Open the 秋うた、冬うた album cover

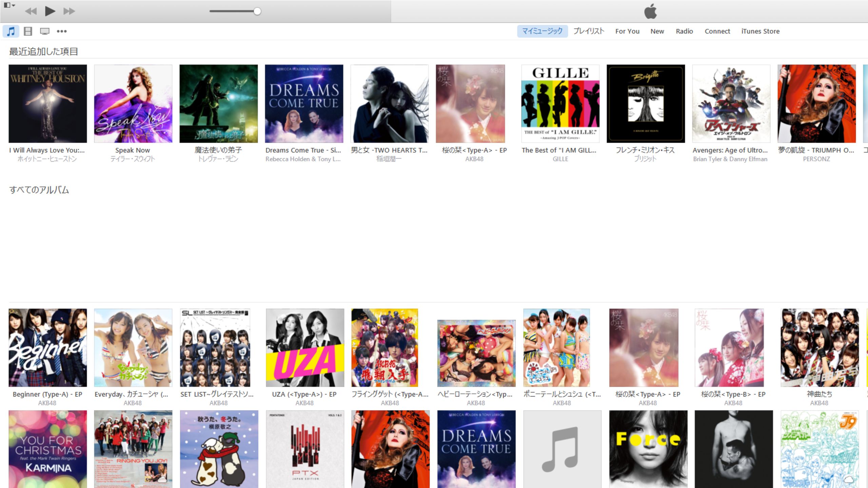pyautogui.click(x=219, y=449)
